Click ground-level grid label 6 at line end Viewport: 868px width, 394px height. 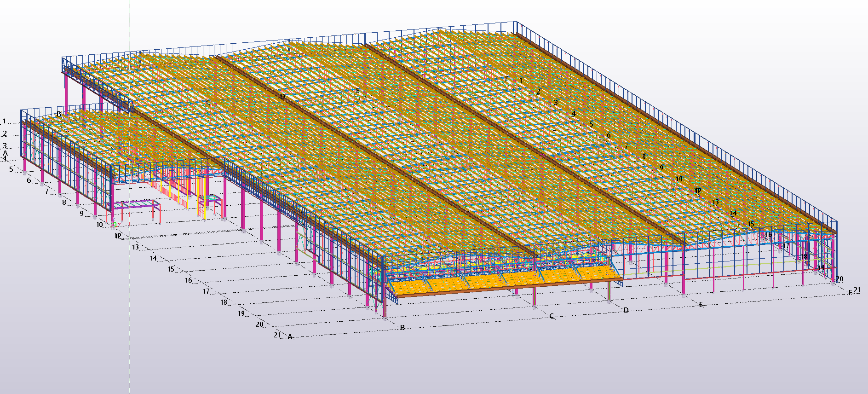(x=29, y=180)
